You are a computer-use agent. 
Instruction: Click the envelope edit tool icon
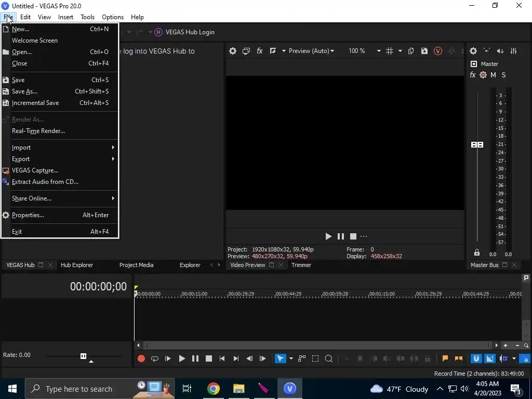(x=302, y=358)
